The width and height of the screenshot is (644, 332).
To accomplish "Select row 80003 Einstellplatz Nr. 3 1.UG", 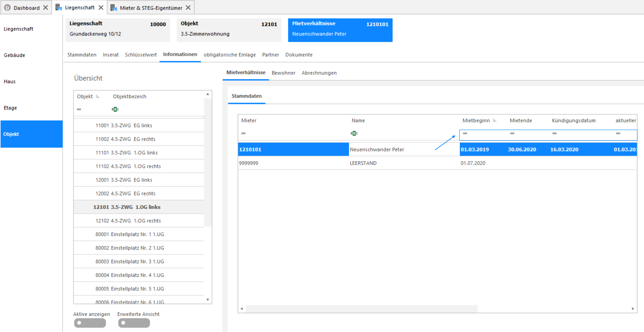I will (x=139, y=261).
